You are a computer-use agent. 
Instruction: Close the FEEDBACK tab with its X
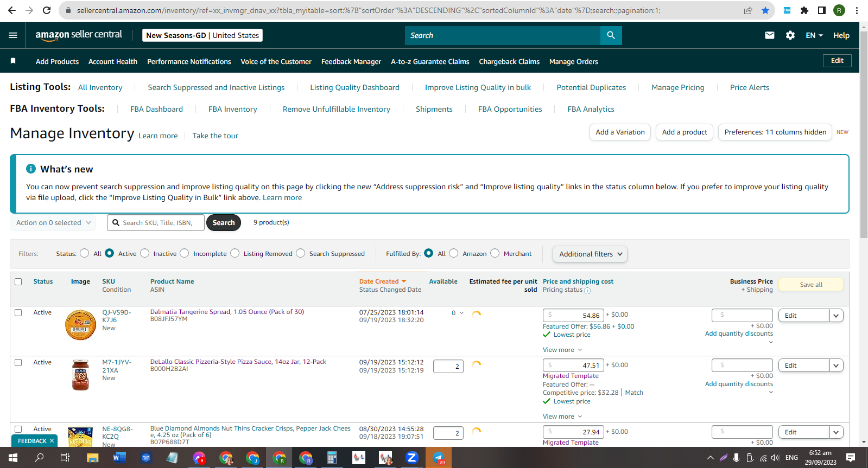pyautogui.click(x=52, y=441)
